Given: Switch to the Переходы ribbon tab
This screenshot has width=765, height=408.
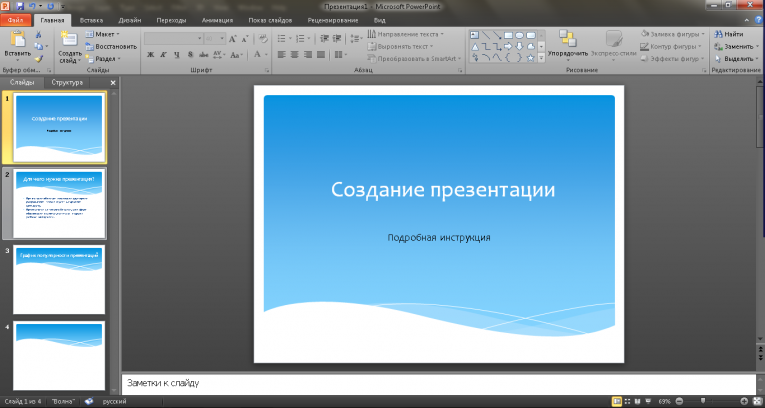Looking at the screenshot, I should pos(171,20).
